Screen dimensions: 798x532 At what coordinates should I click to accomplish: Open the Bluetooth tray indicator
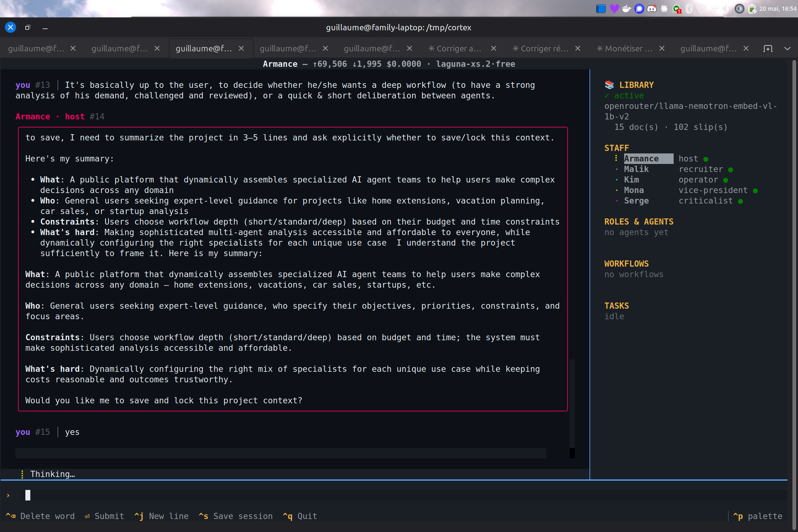point(689,9)
